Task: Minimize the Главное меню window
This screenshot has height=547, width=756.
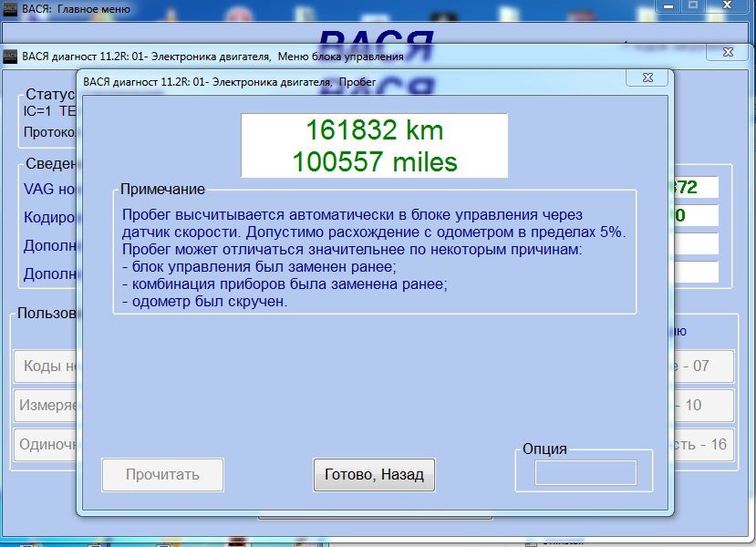Action: 668,5
